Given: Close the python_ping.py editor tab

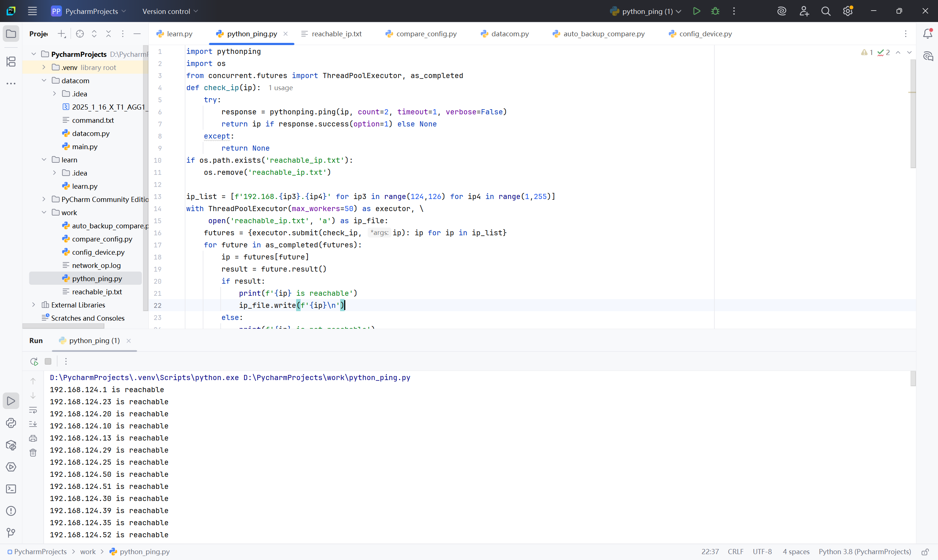Looking at the screenshot, I should tap(286, 34).
